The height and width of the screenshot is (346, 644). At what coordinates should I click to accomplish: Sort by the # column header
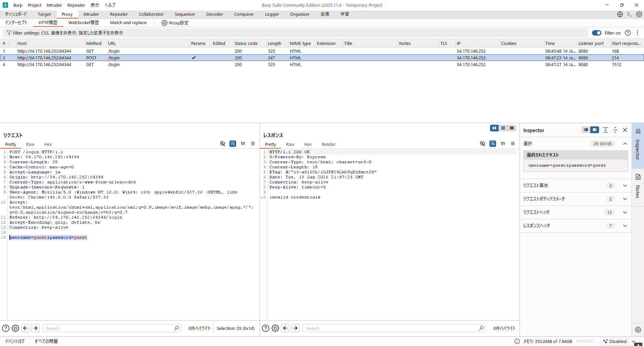(7, 43)
